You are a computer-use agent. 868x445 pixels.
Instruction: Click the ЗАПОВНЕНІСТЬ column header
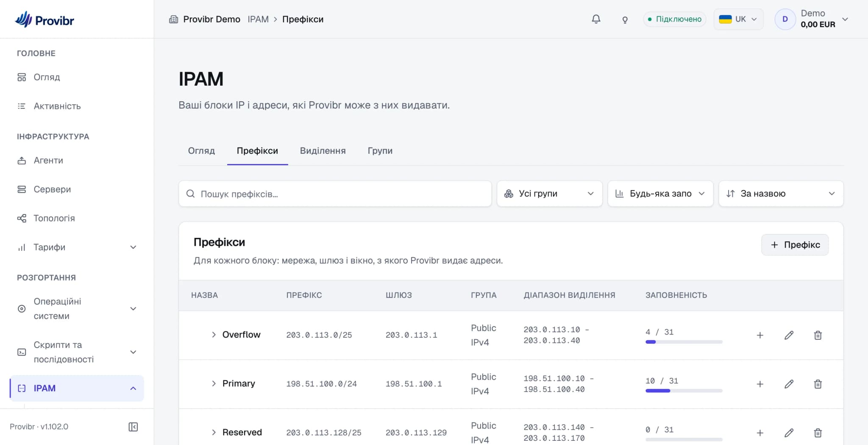[676, 295]
